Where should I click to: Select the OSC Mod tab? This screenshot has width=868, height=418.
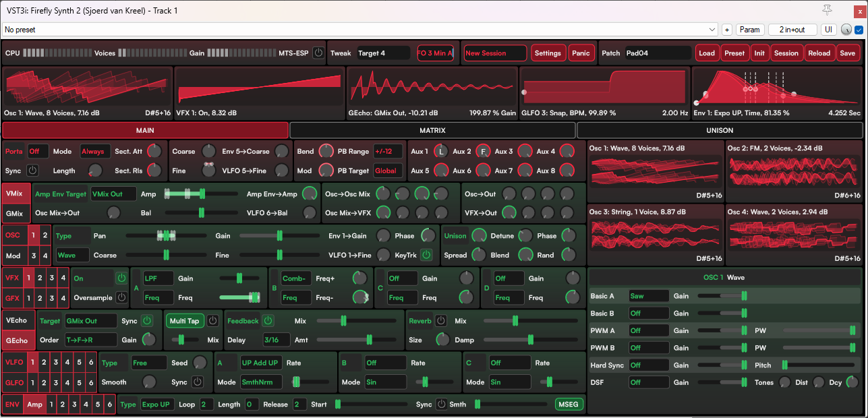13,255
